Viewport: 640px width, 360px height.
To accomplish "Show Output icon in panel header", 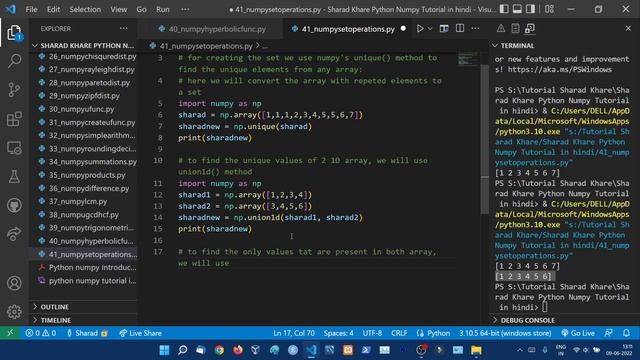I will point(515,28).
